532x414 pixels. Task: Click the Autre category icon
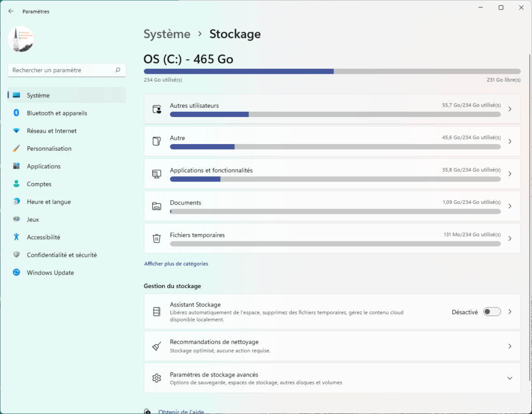click(x=156, y=141)
